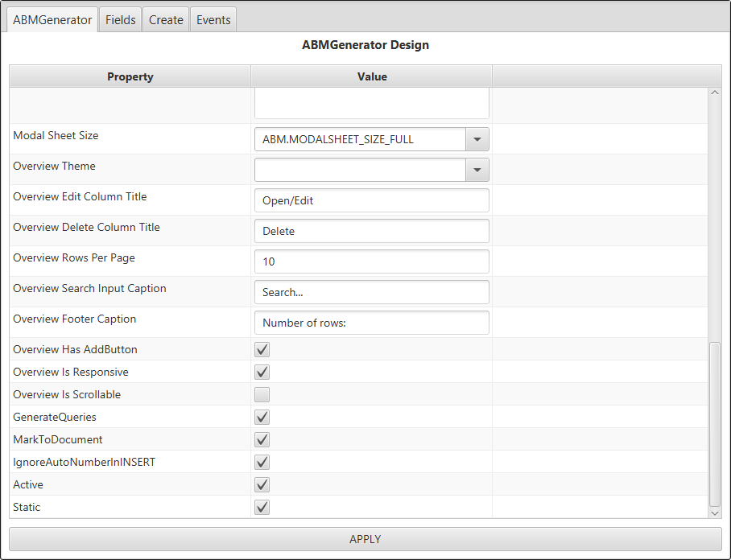
Task: Enable Overview Is Scrollable checkbox
Action: (x=262, y=395)
